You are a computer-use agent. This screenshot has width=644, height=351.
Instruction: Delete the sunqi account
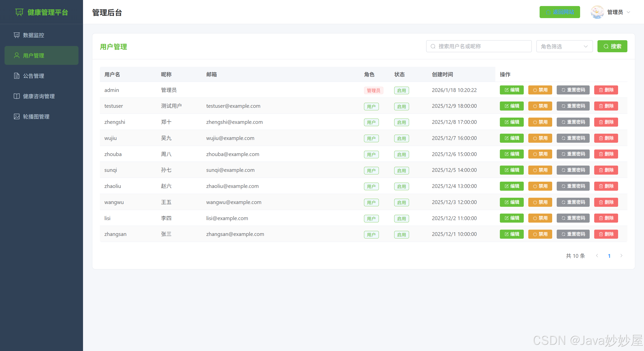pos(606,170)
